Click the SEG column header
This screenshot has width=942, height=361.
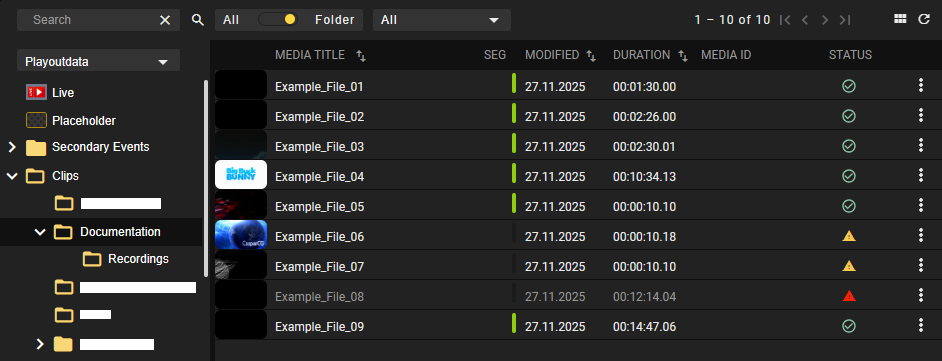point(495,55)
